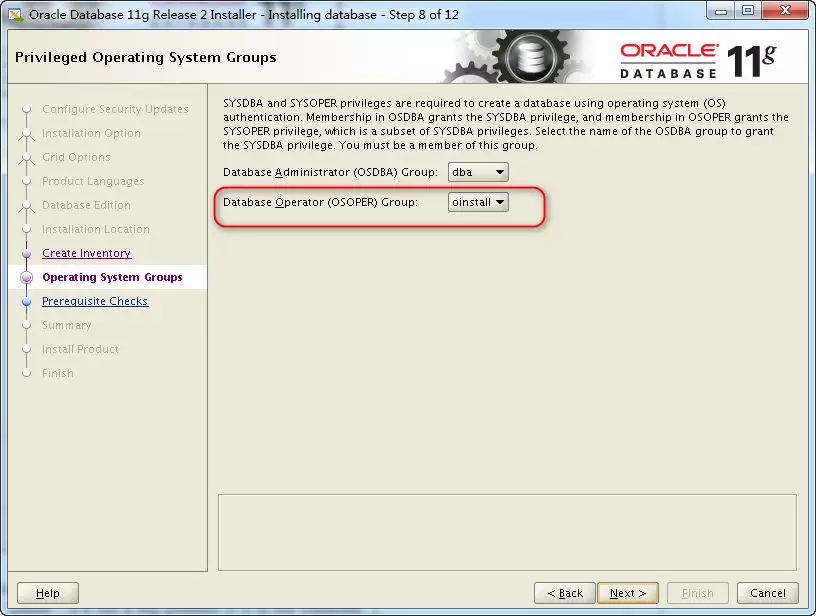
Task: Click the Finish step in the sidebar
Action: 58,373
